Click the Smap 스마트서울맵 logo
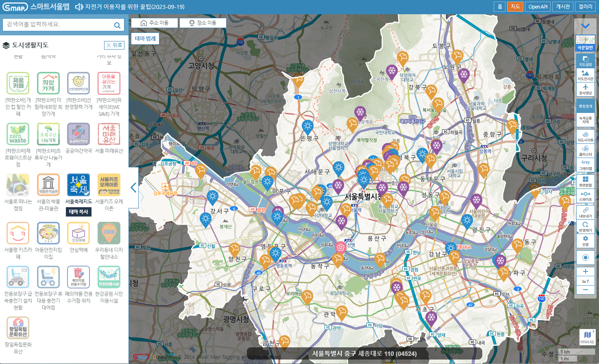 tap(36, 7)
